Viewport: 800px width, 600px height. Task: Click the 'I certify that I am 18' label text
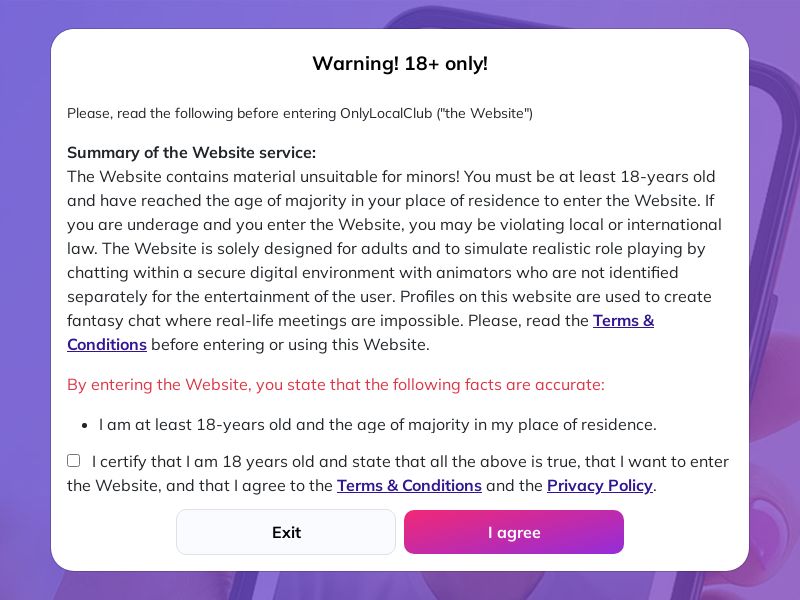pos(166,462)
